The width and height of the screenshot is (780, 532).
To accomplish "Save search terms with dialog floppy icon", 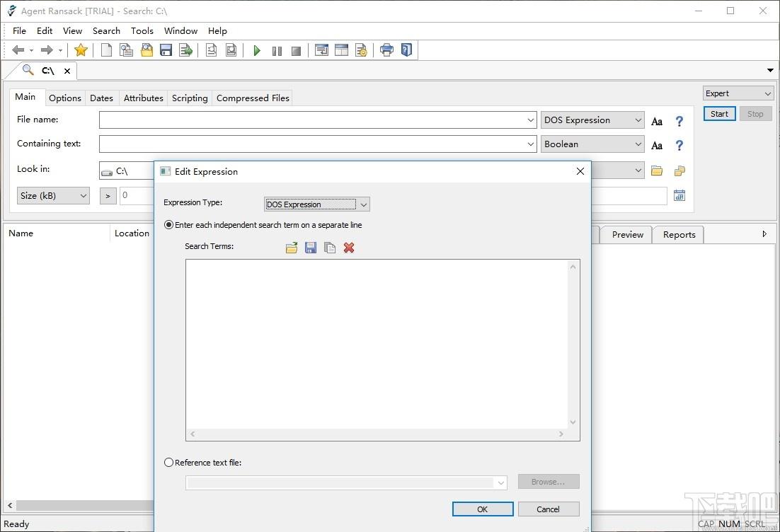I will point(311,248).
